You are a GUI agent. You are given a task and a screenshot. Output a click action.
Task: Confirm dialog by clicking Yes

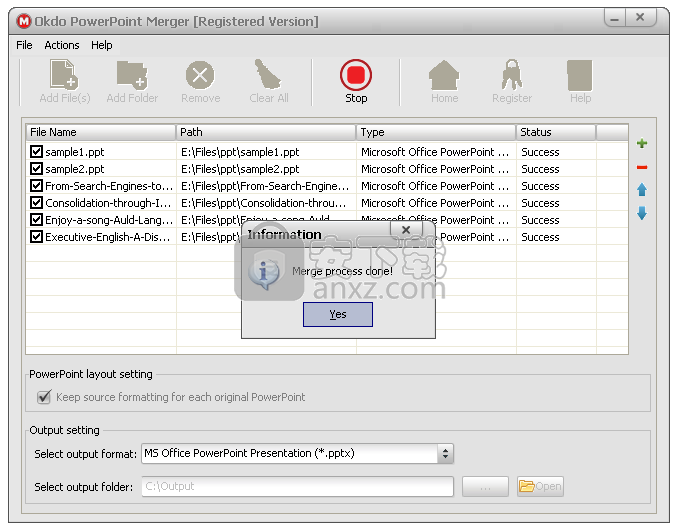pyautogui.click(x=338, y=314)
